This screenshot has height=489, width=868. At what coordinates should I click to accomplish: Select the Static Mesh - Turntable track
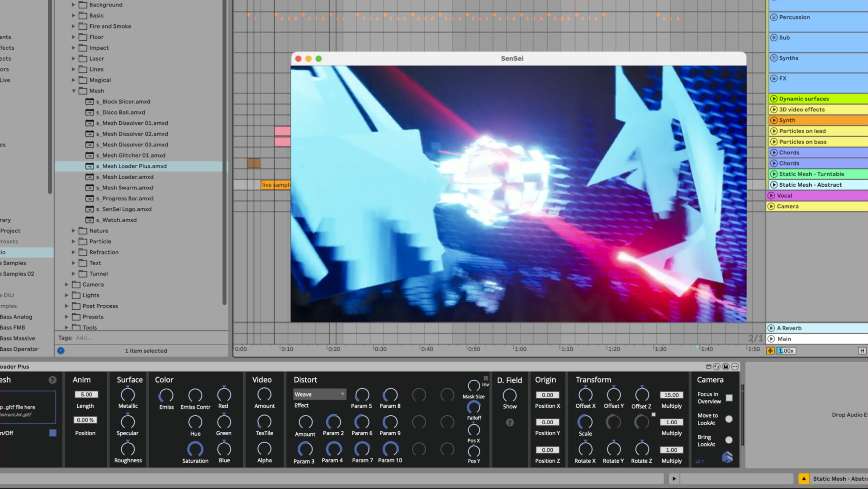[811, 174]
